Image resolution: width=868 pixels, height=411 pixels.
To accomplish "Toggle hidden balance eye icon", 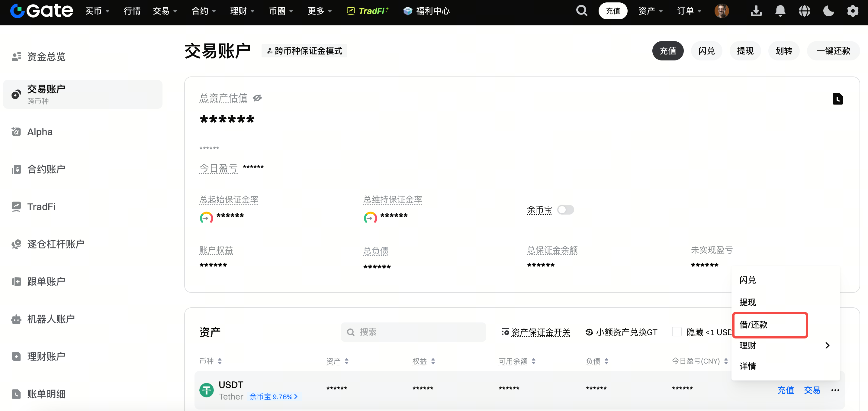I will click(x=257, y=98).
